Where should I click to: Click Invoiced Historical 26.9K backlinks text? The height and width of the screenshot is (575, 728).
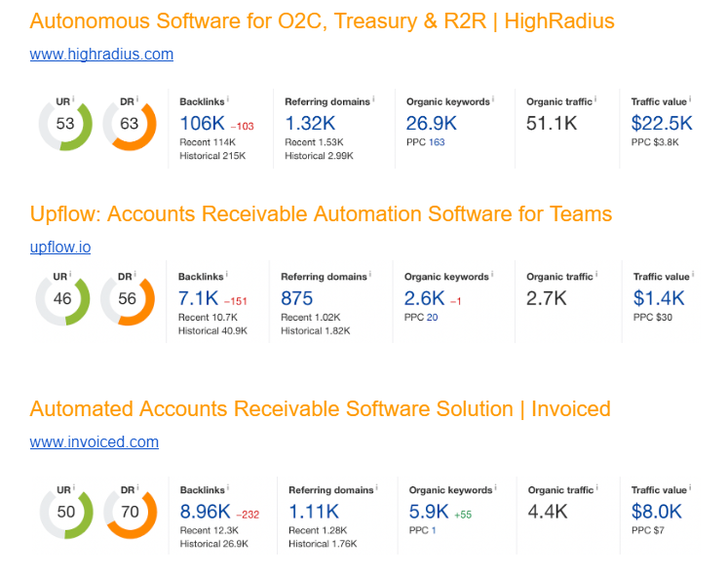click(214, 544)
